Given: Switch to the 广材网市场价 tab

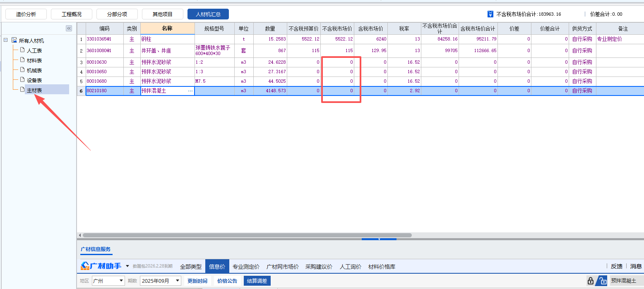Looking at the screenshot, I should point(282,266).
